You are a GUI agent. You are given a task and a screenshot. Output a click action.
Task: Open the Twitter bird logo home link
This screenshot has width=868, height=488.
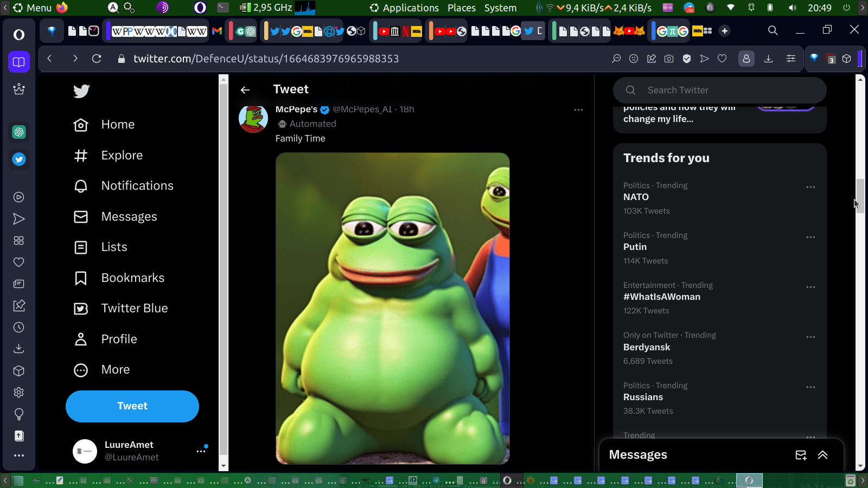coord(81,91)
